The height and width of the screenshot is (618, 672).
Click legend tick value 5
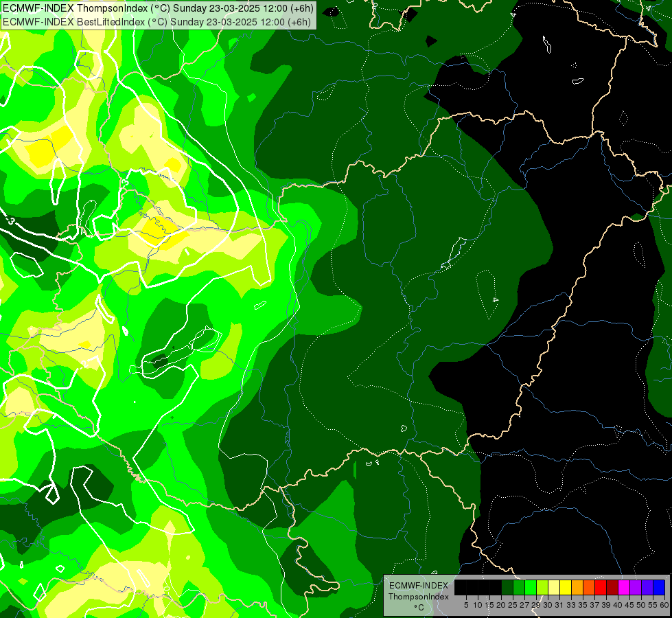(466, 605)
